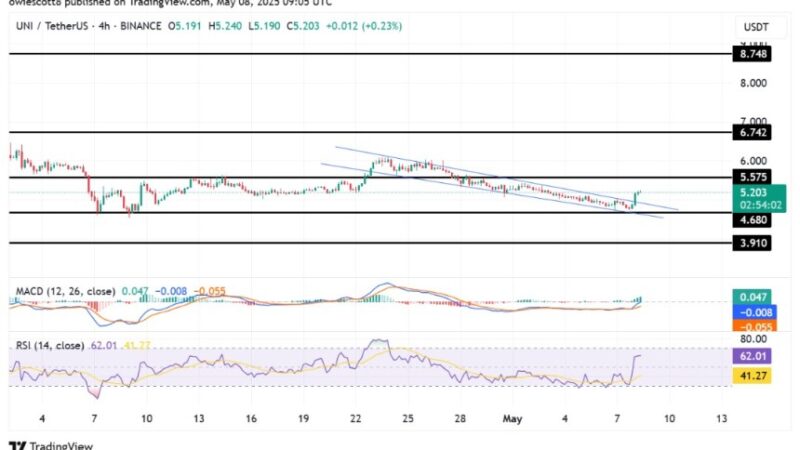800x450 pixels.
Task: Click the 80.00 RSI scale label
Action: (x=753, y=339)
